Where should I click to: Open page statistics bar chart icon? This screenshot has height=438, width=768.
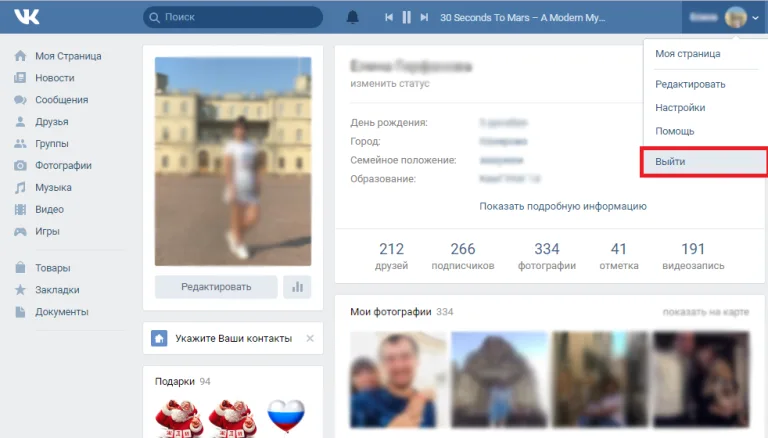pos(297,287)
